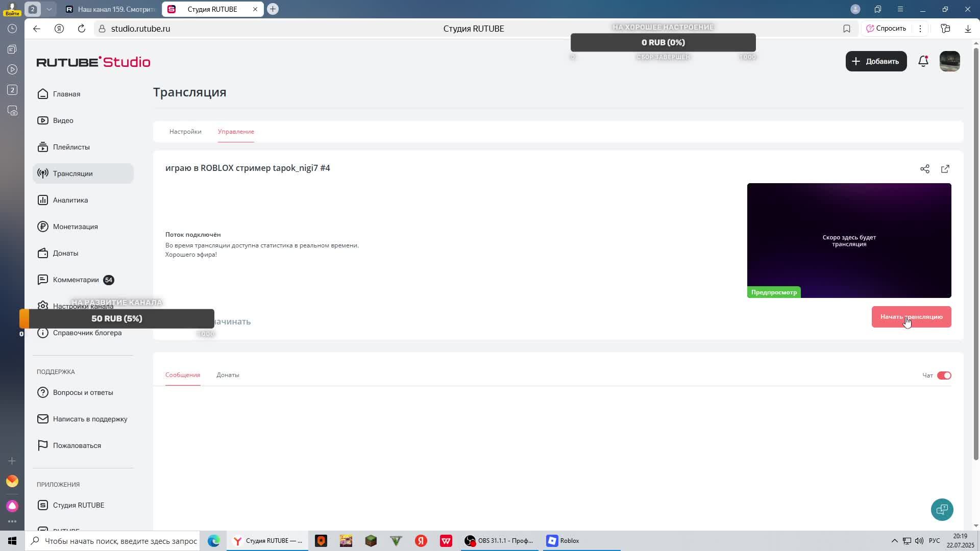
Task: Click the page vertical scrollbar
Action: (976, 255)
